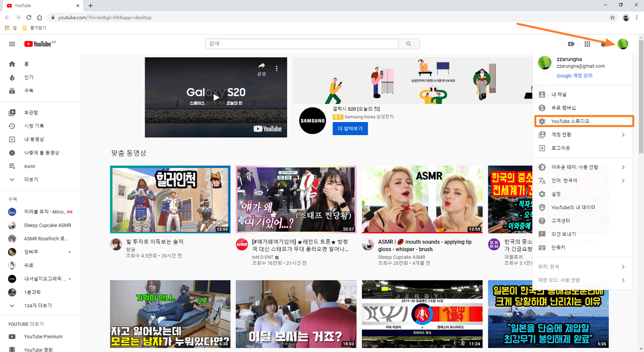This screenshot has height=352, width=644.
Task: Select 의견 보내기 feedback item
Action: click(x=582, y=234)
